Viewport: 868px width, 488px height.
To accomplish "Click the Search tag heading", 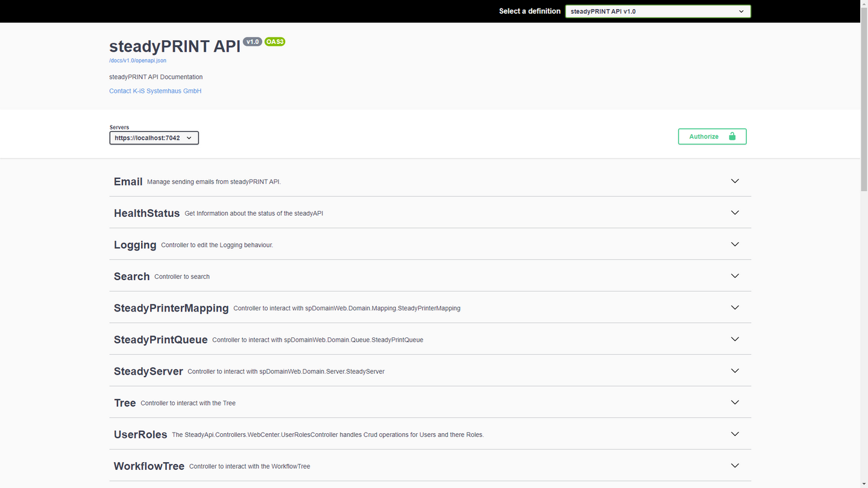I will 131,277.
